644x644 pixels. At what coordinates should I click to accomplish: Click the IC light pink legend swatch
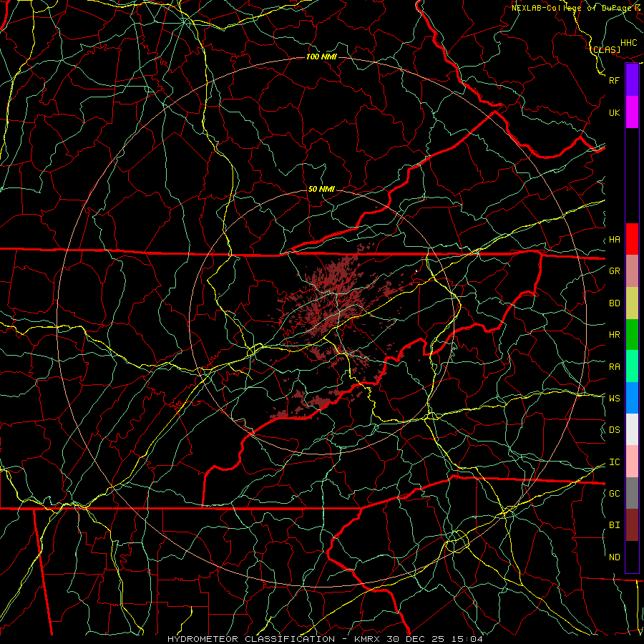click(x=632, y=462)
